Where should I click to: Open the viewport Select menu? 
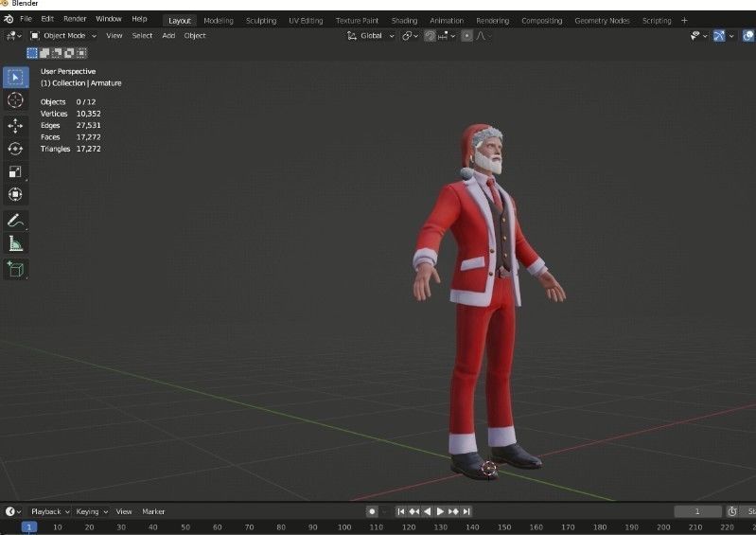[x=142, y=36]
